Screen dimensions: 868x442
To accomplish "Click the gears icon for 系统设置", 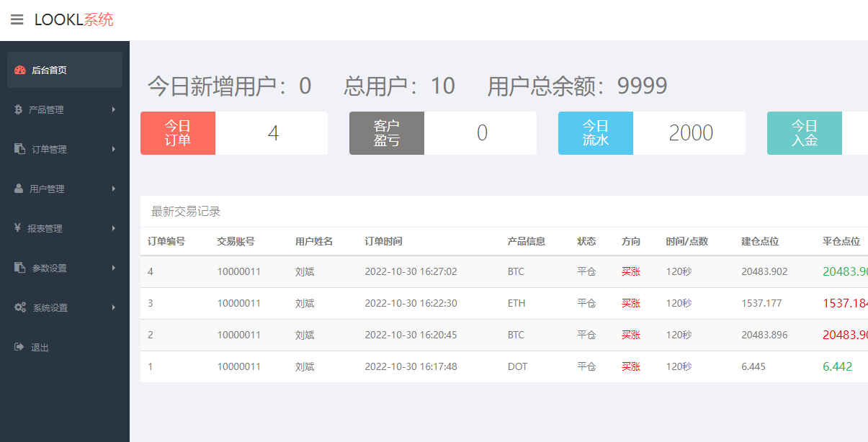I will click(20, 307).
